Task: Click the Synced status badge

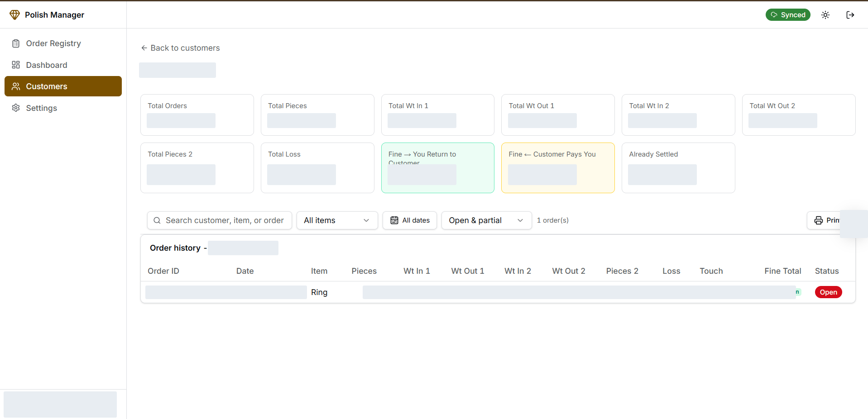Action: 788,15
